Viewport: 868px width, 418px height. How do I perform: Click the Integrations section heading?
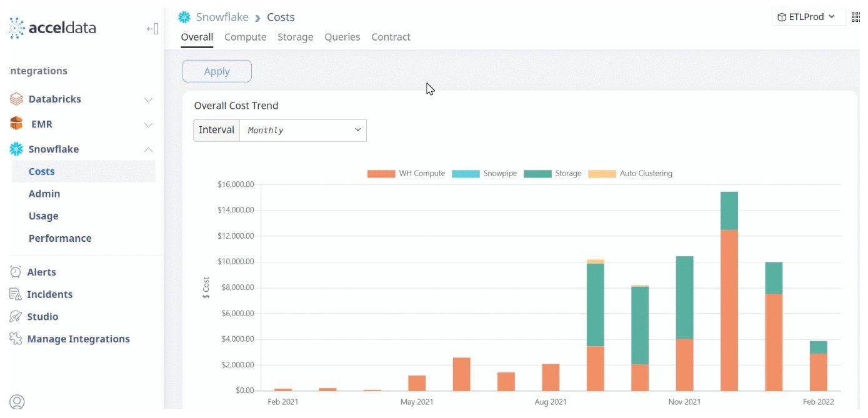coord(39,71)
